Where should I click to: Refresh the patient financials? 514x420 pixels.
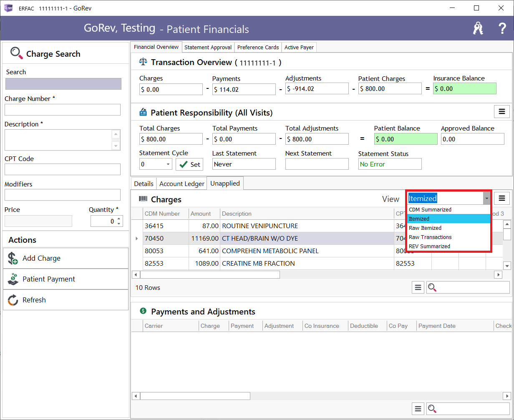(66, 300)
